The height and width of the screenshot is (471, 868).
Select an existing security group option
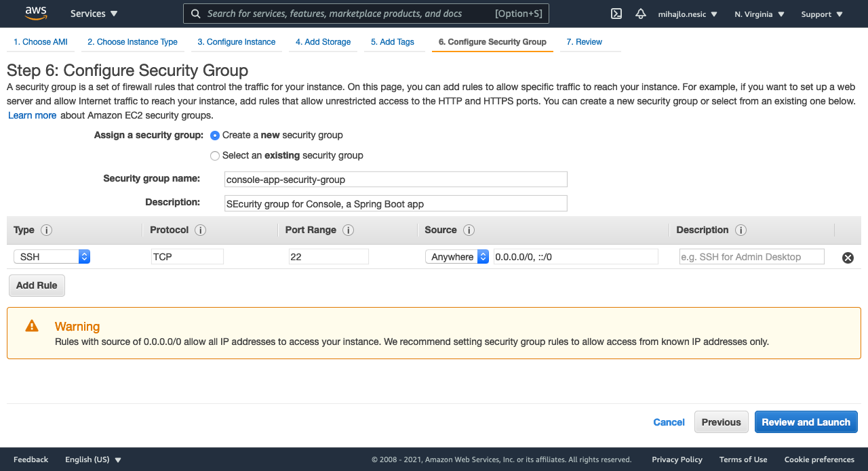tap(215, 156)
